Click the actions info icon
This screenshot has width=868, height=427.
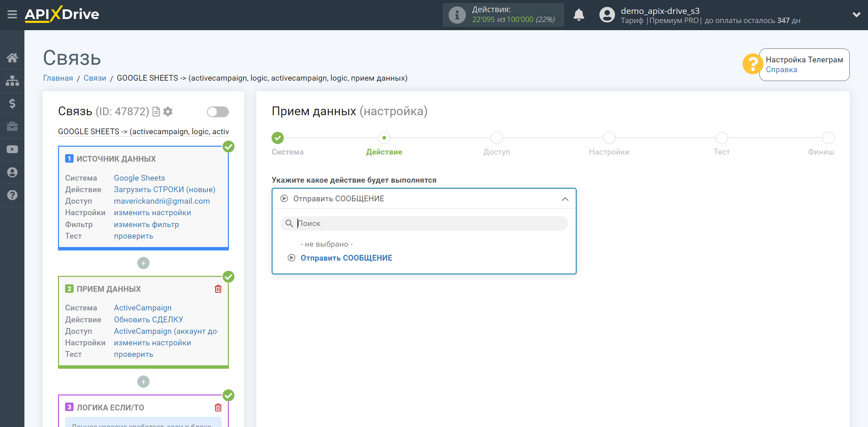457,15
